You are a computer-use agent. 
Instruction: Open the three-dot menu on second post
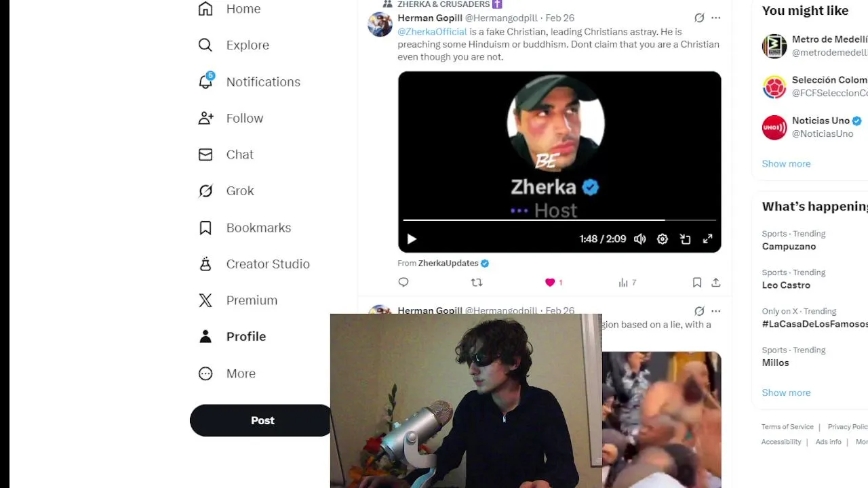715,311
